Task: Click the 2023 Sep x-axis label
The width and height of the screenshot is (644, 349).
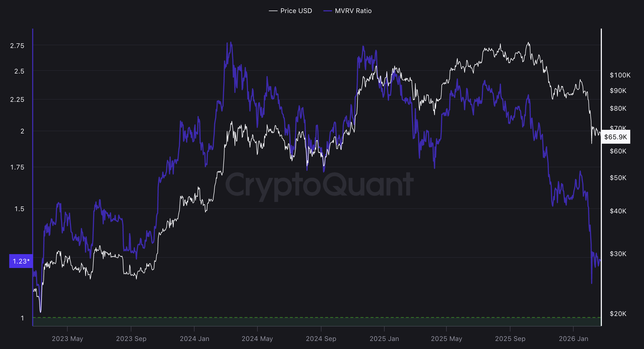Action: pyautogui.click(x=131, y=339)
